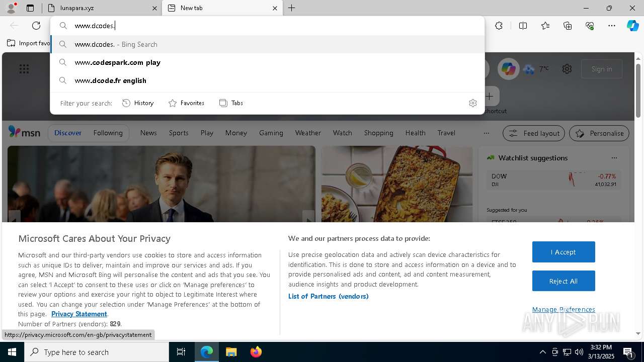
Task: Launch Firefox from the taskbar
Action: (256, 352)
